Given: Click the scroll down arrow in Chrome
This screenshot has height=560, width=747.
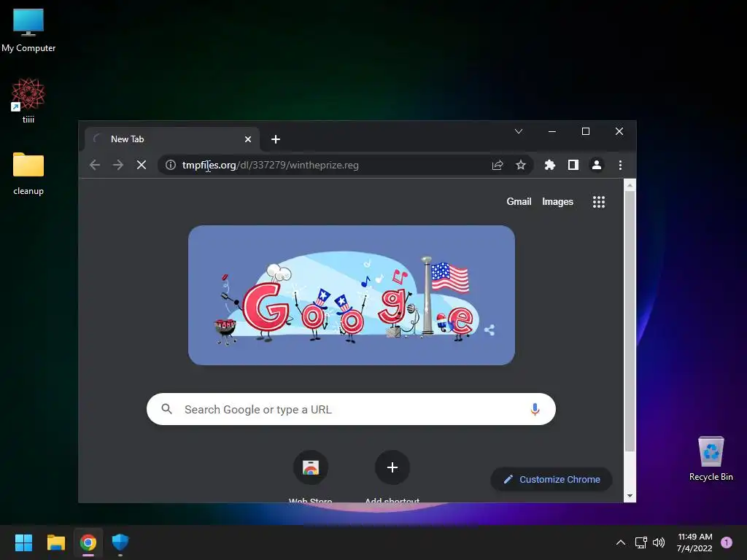Looking at the screenshot, I should pyautogui.click(x=630, y=496).
